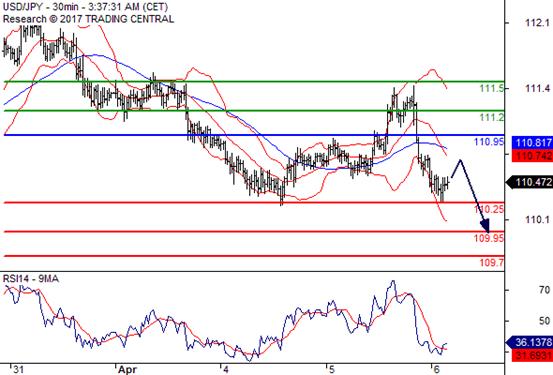The image size is (553, 375).
Task: Click the 112.1 price axis label
Action: pos(537,23)
